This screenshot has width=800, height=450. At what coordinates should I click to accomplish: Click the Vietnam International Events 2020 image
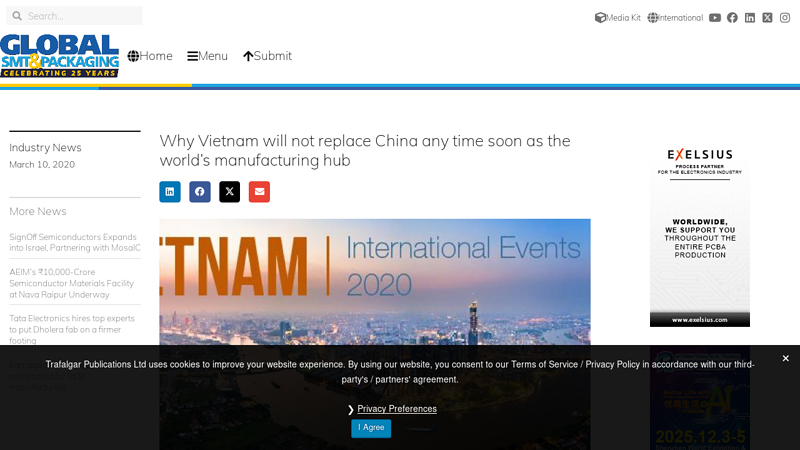375,282
